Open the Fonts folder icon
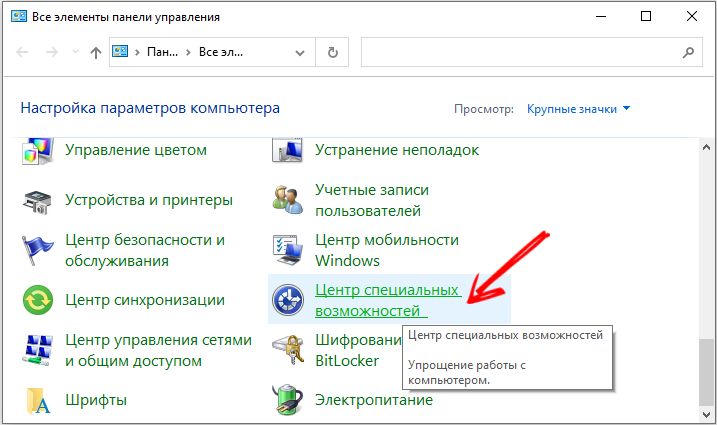Image resolution: width=717 pixels, height=425 pixels. (38, 401)
